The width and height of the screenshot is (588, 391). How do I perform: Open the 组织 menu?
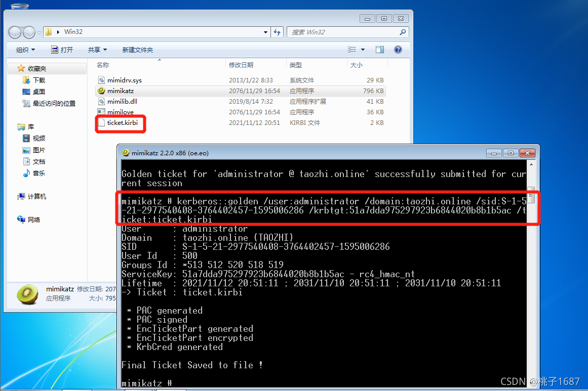pyautogui.click(x=25, y=50)
